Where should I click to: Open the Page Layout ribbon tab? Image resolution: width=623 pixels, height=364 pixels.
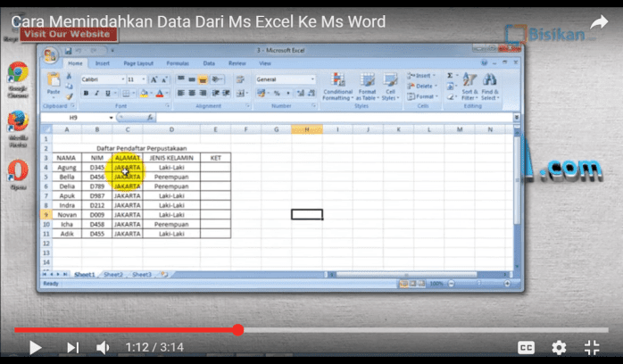138,63
